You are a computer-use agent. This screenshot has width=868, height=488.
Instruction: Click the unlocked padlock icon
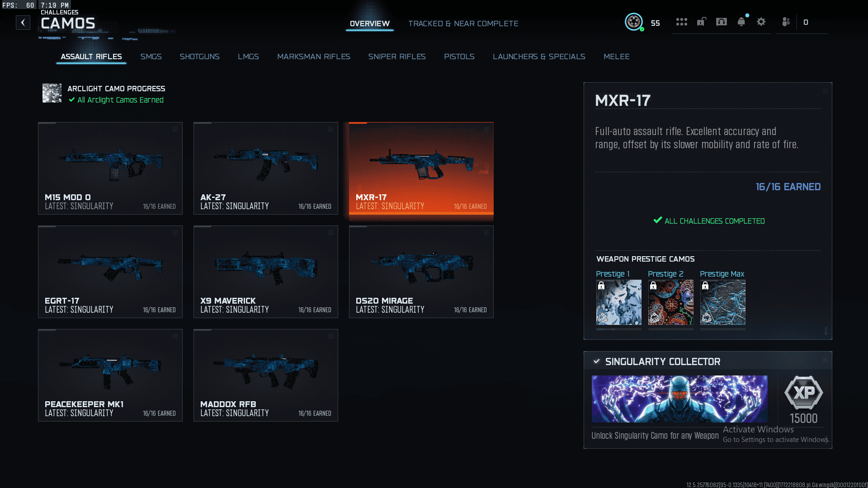[701, 22]
